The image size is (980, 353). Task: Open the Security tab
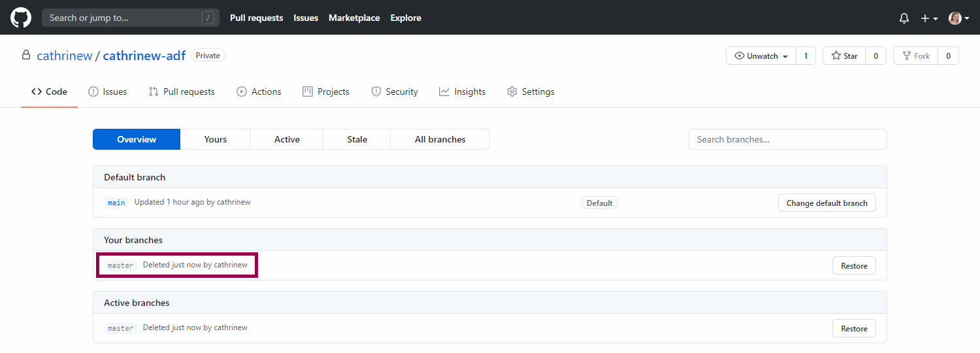pyautogui.click(x=395, y=92)
